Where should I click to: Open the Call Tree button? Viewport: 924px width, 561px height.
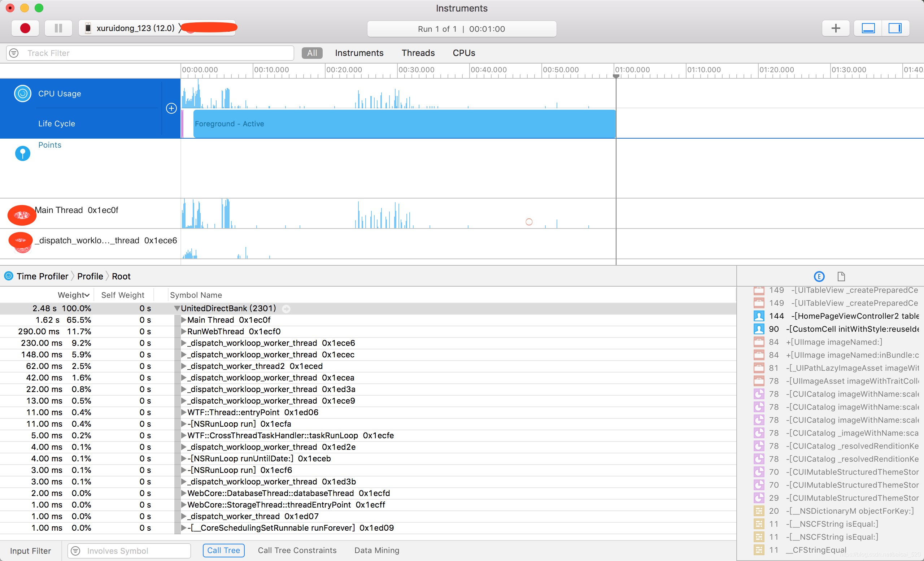(223, 550)
